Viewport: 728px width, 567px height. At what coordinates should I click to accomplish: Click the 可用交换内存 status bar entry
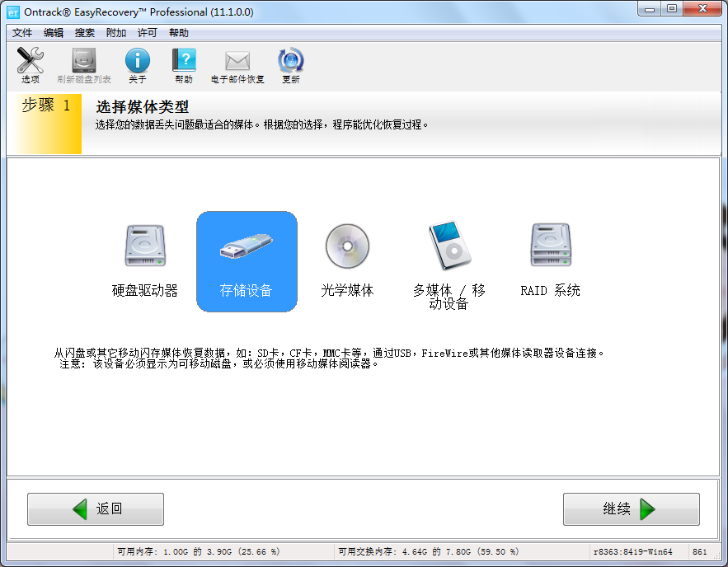tap(428, 551)
